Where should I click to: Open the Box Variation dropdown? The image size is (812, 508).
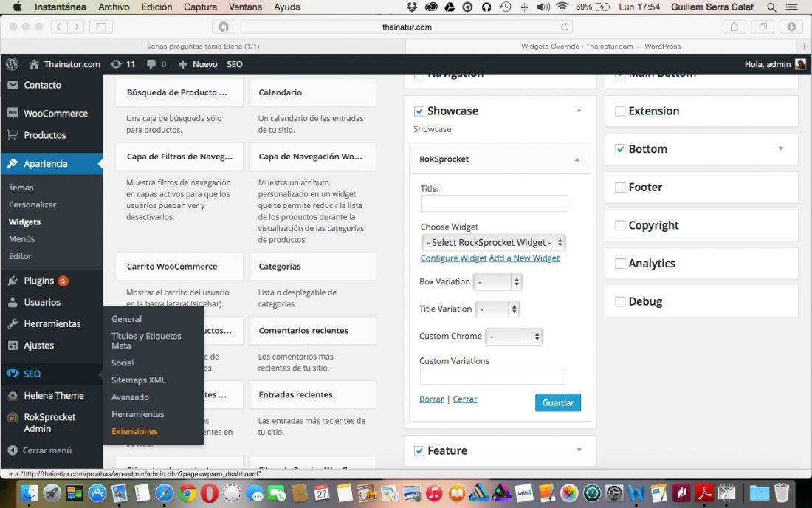pyautogui.click(x=498, y=282)
